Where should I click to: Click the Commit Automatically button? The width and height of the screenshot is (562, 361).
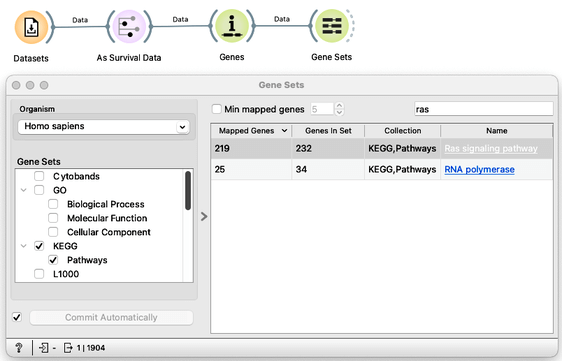click(111, 318)
